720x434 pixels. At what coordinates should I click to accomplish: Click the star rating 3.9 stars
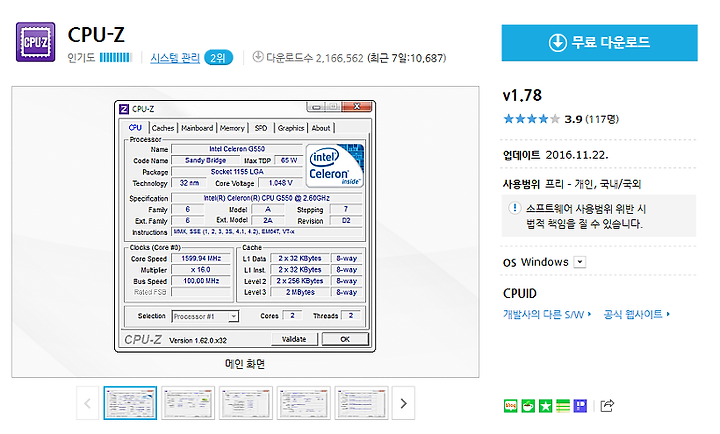pos(532,119)
